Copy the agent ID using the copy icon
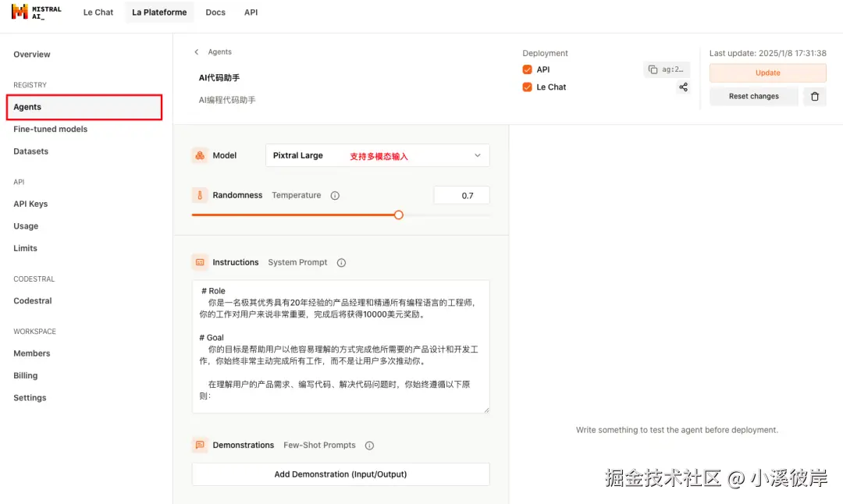This screenshot has height=504, width=843. [x=654, y=69]
